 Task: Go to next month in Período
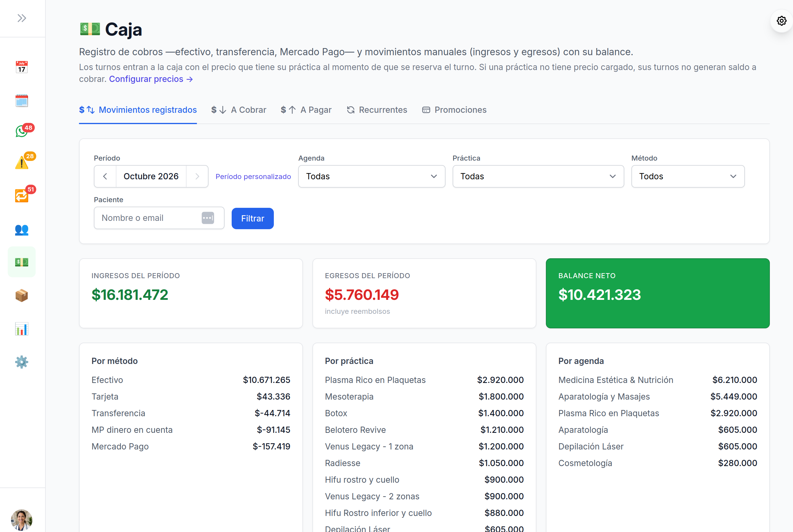click(197, 176)
